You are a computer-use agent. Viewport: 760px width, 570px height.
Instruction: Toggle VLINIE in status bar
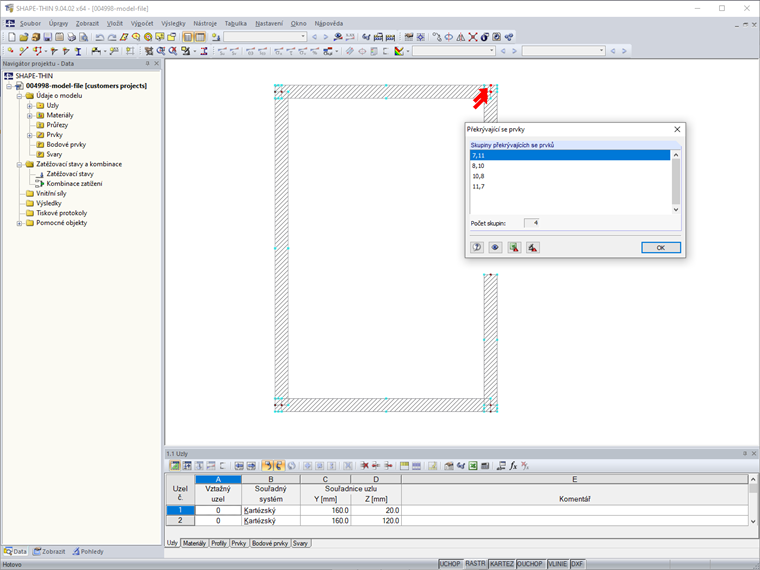click(557, 564)
